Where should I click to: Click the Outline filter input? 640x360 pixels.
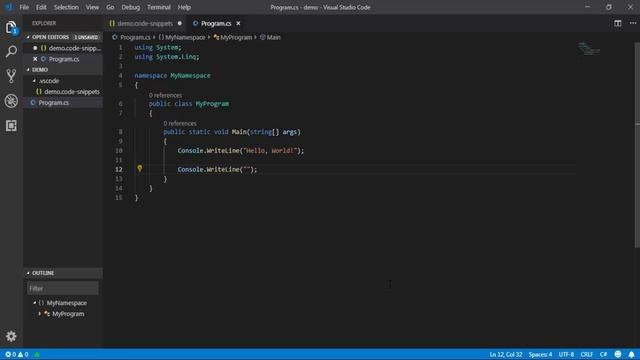(63, 289)
